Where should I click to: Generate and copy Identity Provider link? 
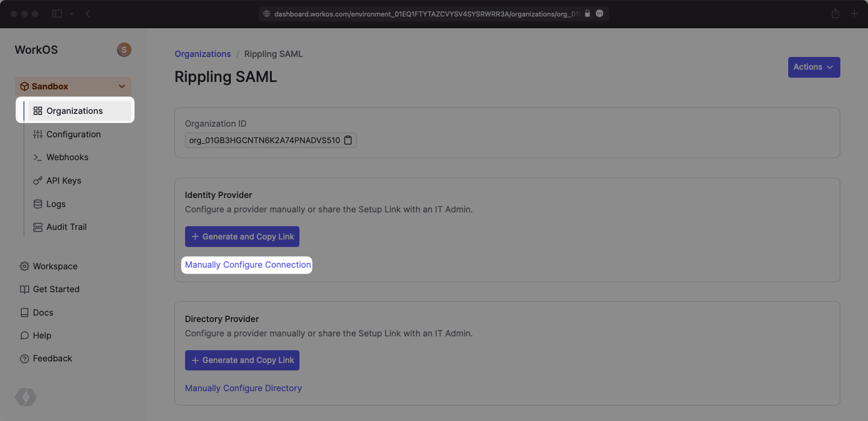coord(242,237)
